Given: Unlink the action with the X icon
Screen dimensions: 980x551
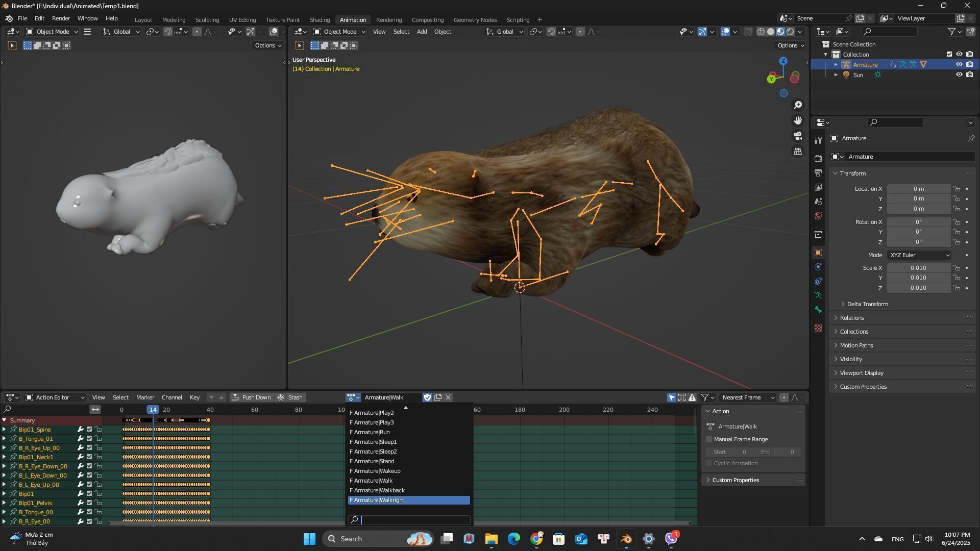Looking at the screenshot, I should (448, 397).
